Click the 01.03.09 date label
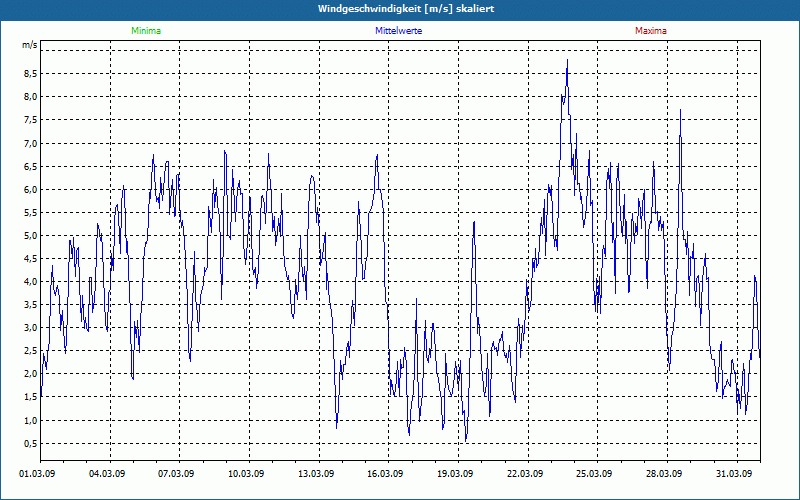Screen dimensions: 800x500 tap(37, 474)
